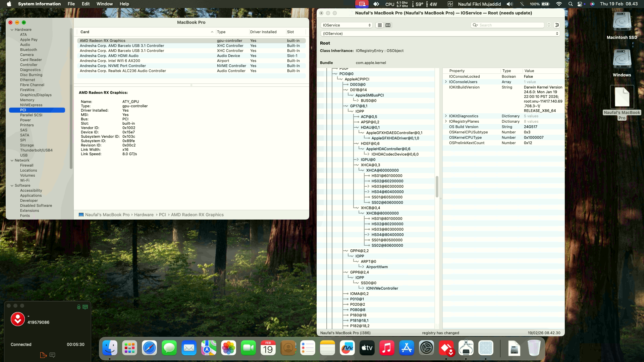Open Music app in Dock
Viewport: 644px width, 362px height.
(x=387, y=348)
